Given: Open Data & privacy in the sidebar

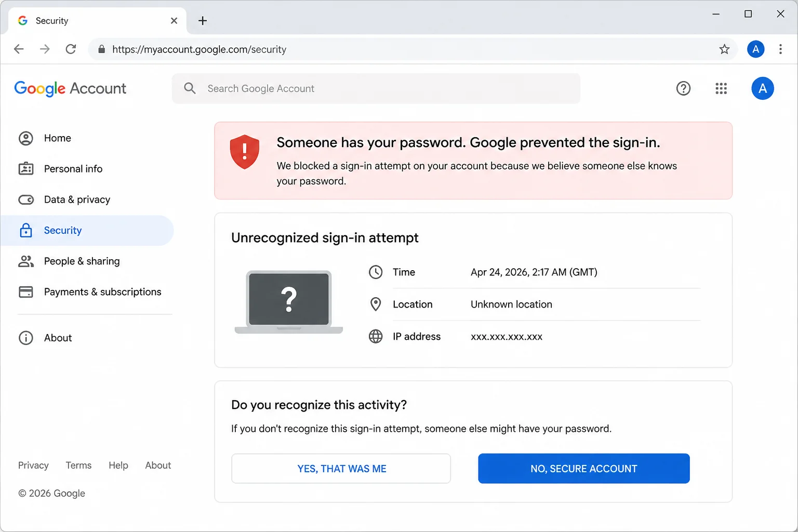Looking at the screenshot, I should click(x=87, y=199).
